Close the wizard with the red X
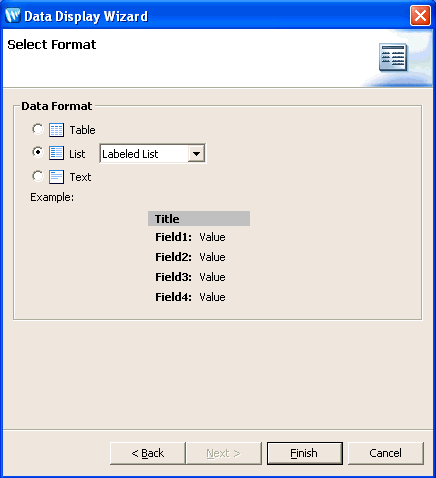Viewport: 436px width, 478px height. 420,16
